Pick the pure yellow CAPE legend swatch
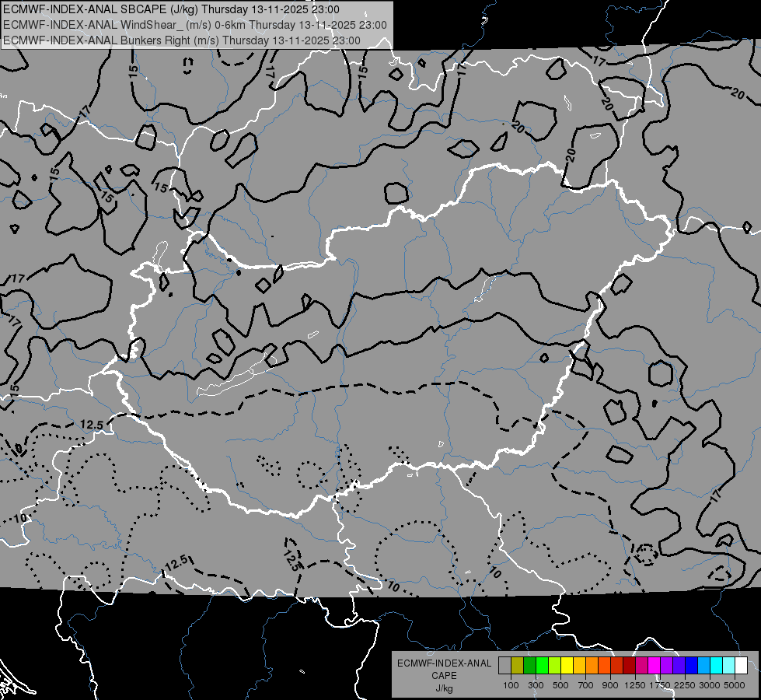 567,665
